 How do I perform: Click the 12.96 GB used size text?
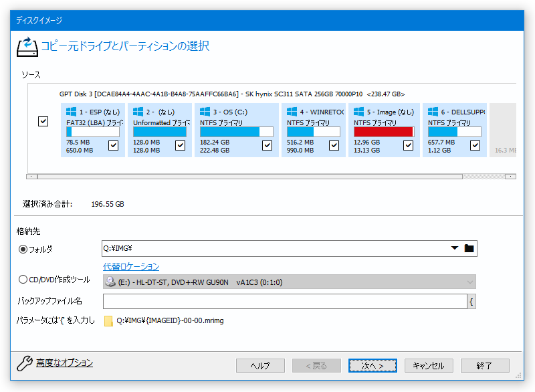[x=366, y=142]
